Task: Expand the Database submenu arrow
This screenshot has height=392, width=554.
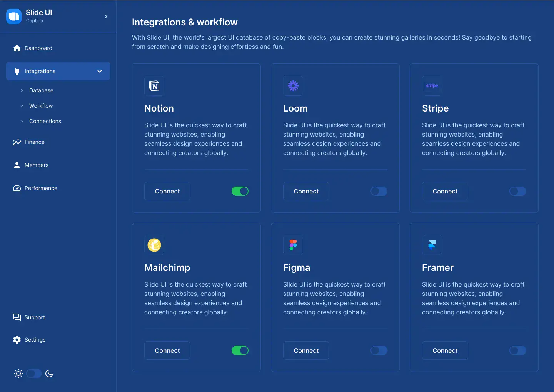Action: [22, 90]
